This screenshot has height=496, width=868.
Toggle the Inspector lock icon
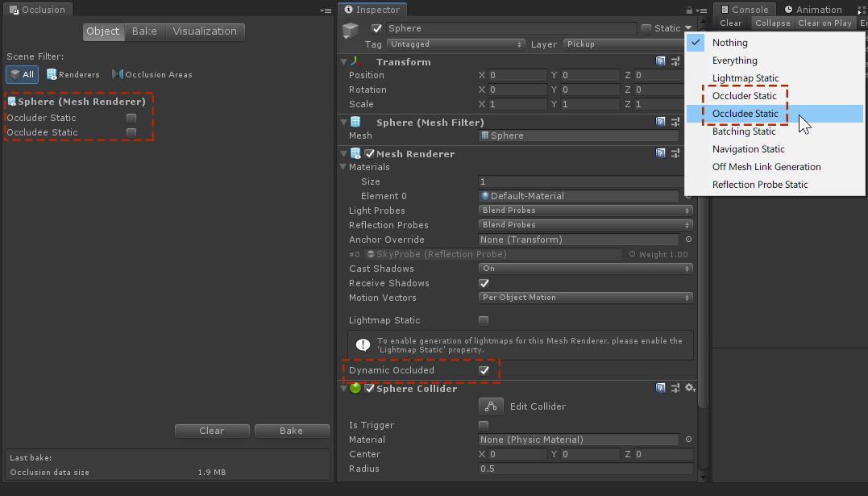(691, 10)
